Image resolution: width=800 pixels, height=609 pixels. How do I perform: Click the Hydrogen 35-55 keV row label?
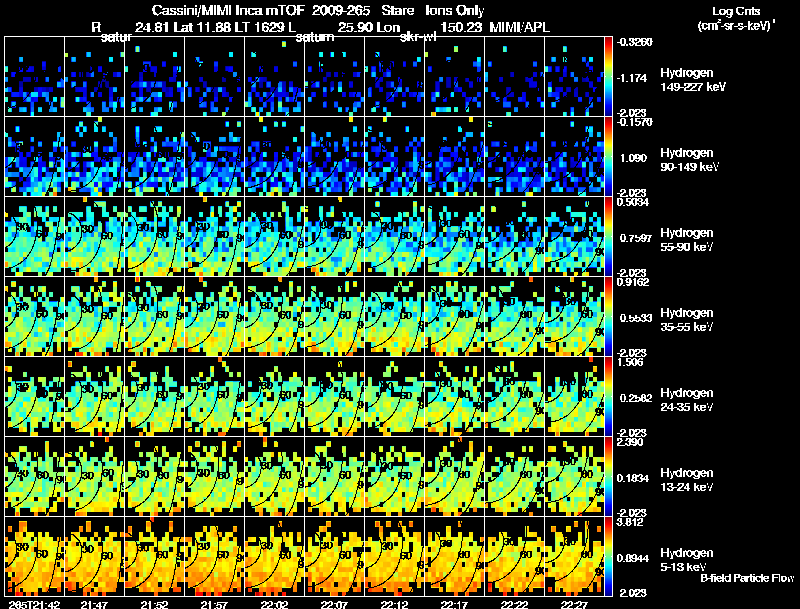pos(687,320)
